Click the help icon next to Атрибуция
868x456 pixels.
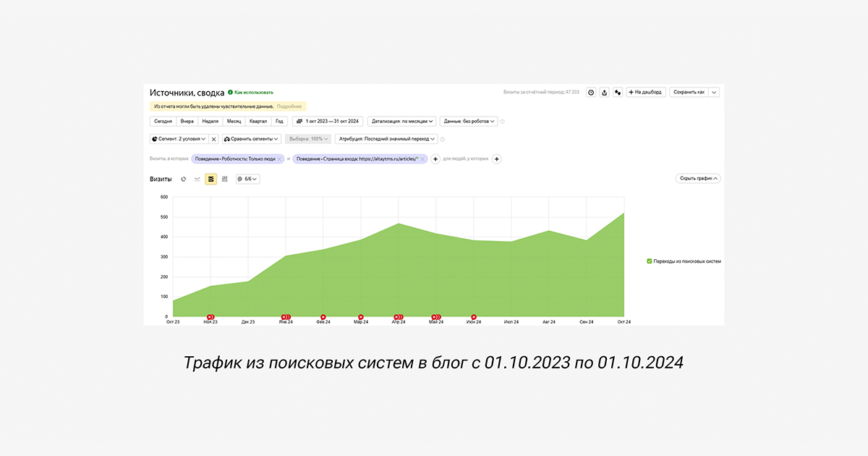(x=443, y=139)
